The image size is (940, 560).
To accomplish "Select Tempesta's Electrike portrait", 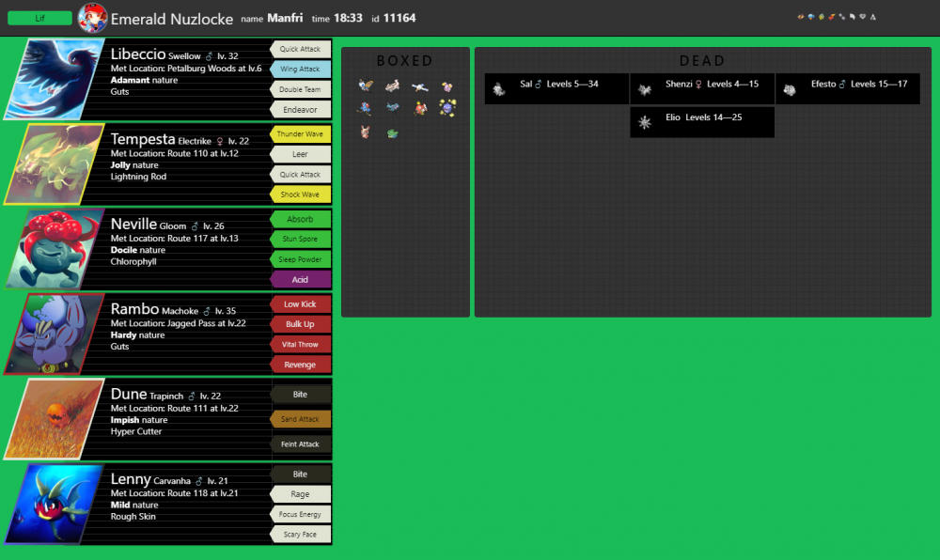I will [x=55, y=163].
